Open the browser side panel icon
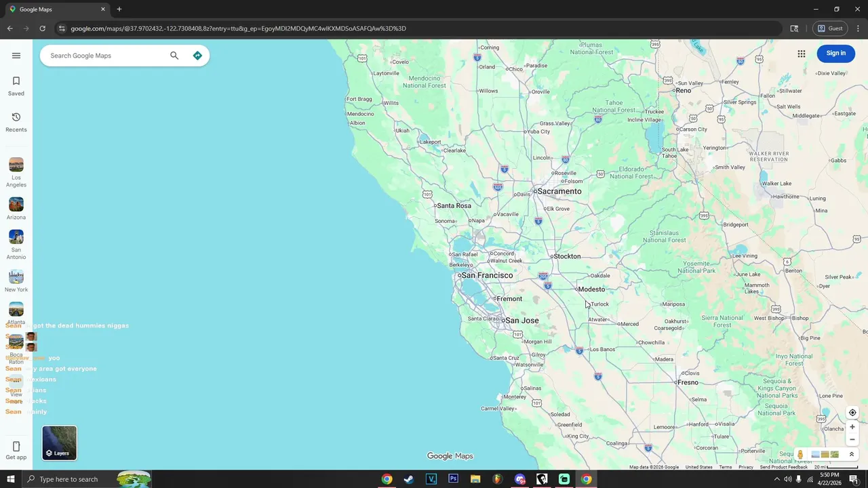Image resolution: width=868 pixels, height=488 pixels. coord(794,28)
